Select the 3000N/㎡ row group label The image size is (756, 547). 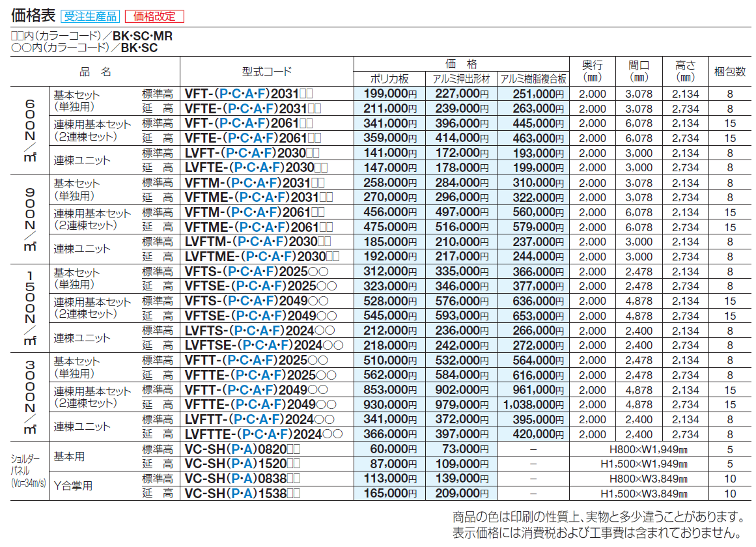[x=30, y=397]
